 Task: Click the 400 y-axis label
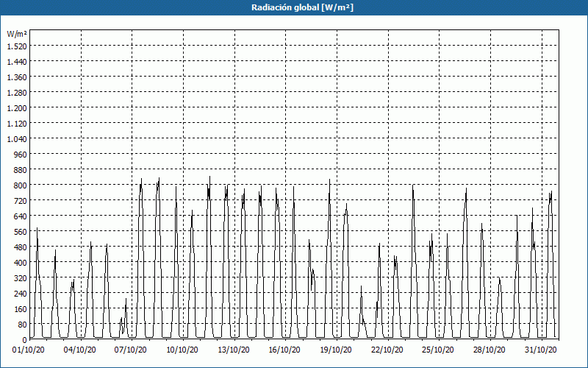(x=21, y=263)
